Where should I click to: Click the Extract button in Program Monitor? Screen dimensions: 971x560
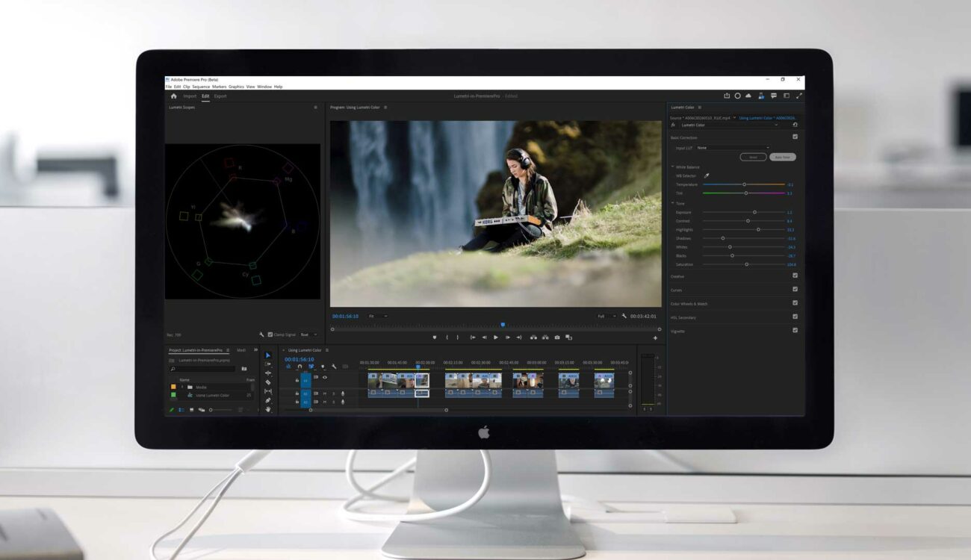pyautogui.click(x=545, y=337)
